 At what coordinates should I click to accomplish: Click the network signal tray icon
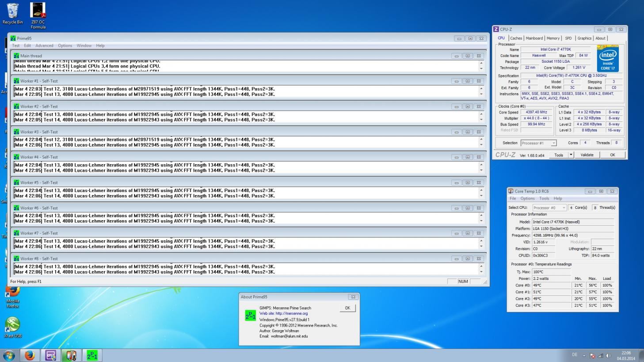pos(600,355)
